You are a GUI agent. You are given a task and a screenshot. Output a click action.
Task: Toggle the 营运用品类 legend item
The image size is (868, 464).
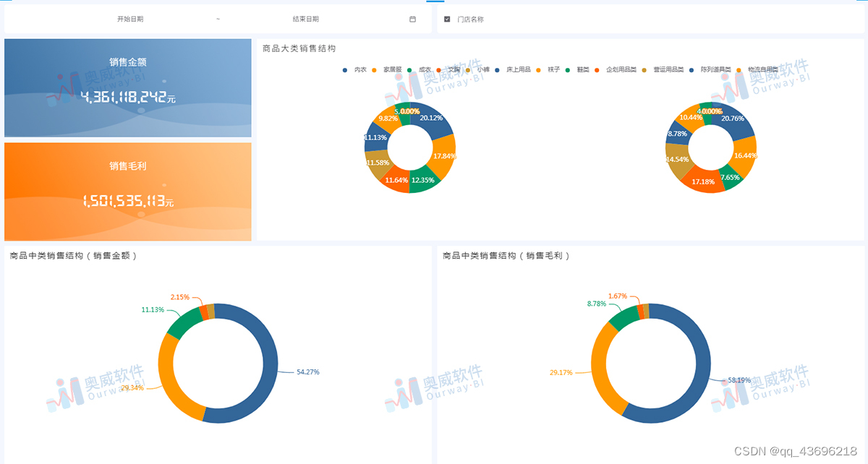click(663, 69)
